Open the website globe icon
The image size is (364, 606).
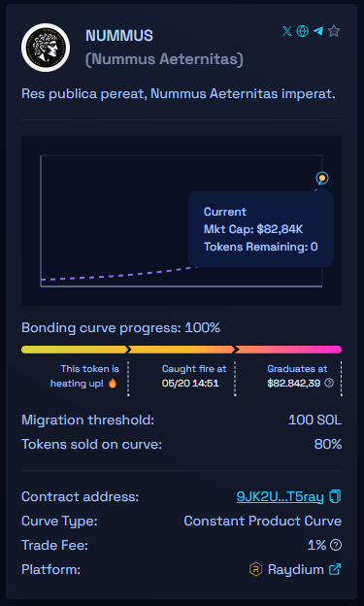click(x=303, y=31)
